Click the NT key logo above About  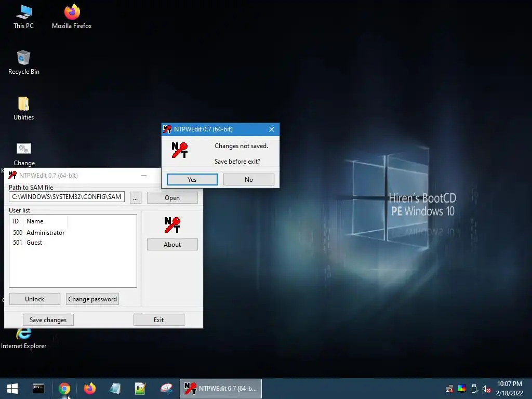[172, 225]
